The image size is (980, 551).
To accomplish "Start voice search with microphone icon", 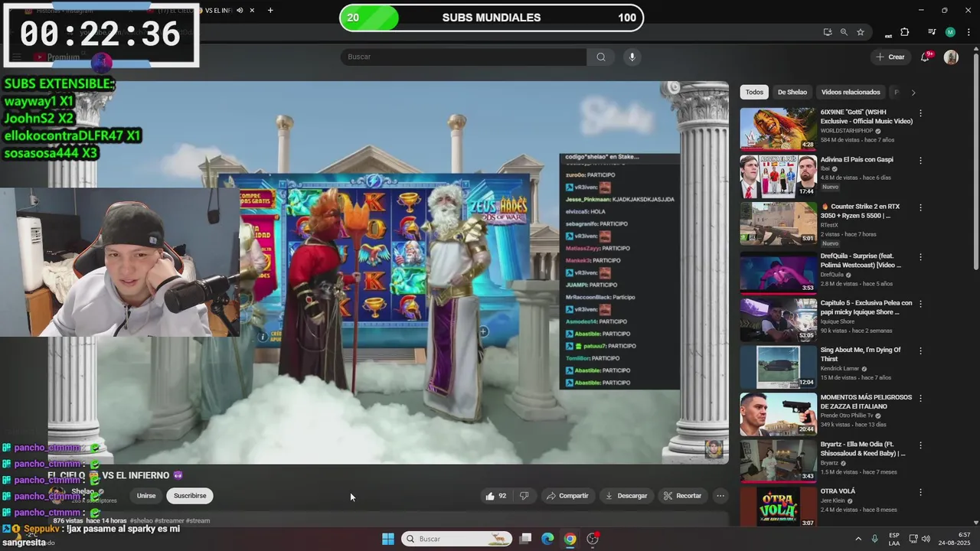I will [632, 57].
